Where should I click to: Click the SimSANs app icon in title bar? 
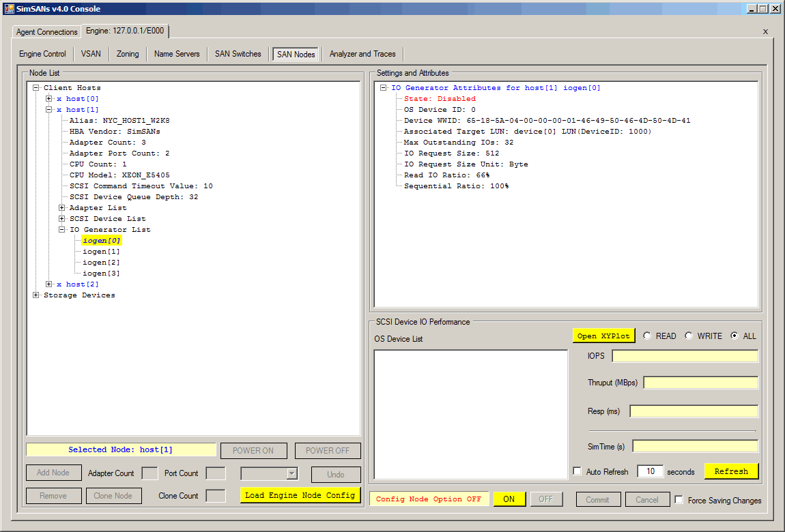[x=9, y=9]
